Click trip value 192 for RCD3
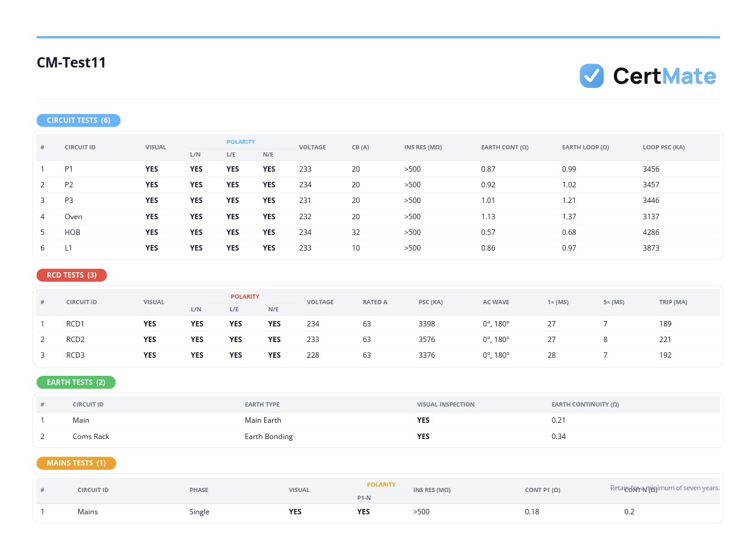 pyautogui.click(x=665, y=355)
